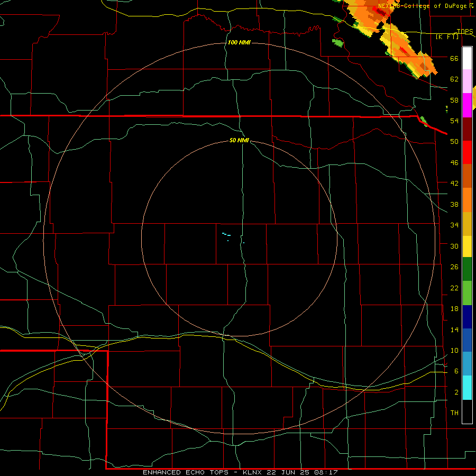Click the white 66 kft color band
The image size is (476, 476).
point(467,58)
